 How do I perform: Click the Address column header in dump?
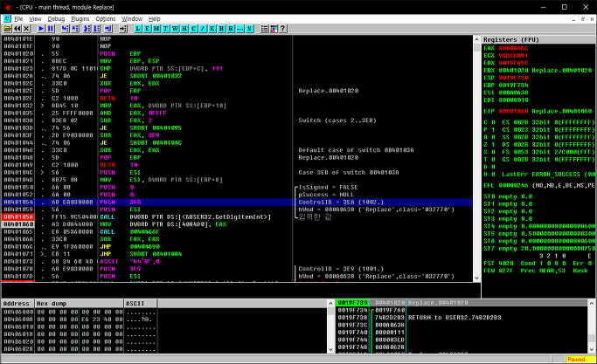[17, 303]
